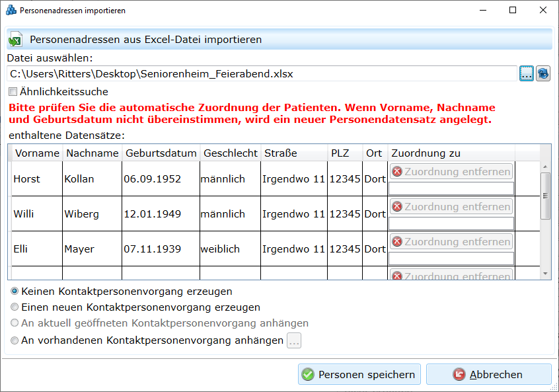Screen dimensions: 559x392
Task: Click the Excel icon in the header banner
Action: tap(15, 40)
